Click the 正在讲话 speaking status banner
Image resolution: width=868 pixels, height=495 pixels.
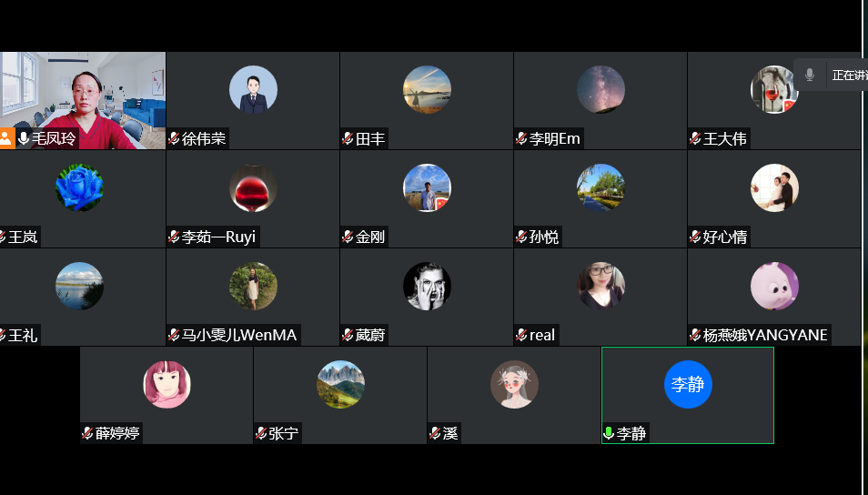point(848,76)
